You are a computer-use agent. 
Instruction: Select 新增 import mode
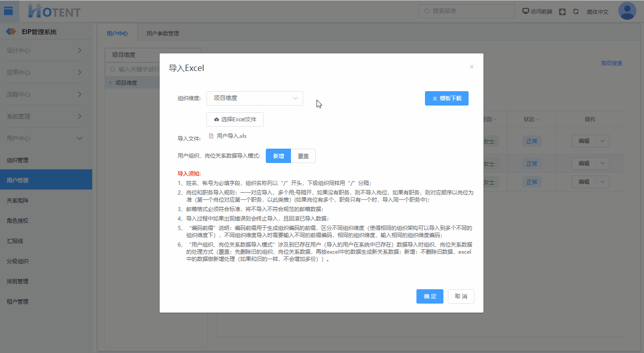coord(278,156)
